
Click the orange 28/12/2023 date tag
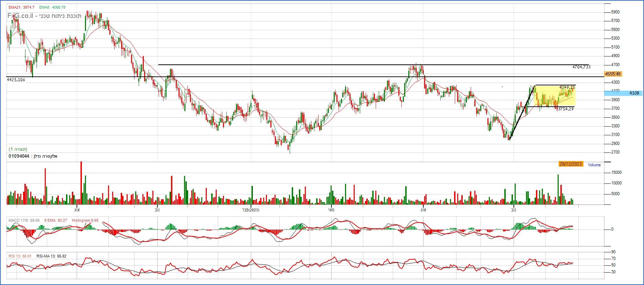(x=570, y=164)
